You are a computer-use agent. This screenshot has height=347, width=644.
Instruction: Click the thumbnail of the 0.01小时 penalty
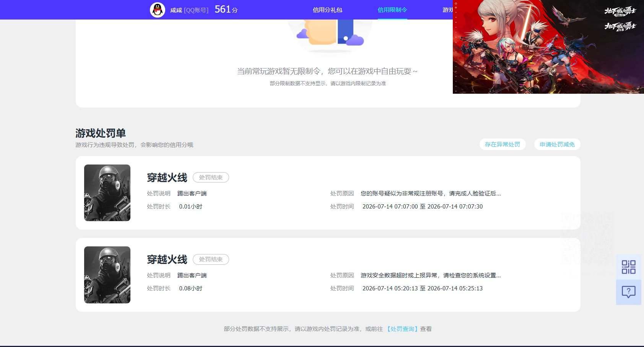tap(107, 193)
